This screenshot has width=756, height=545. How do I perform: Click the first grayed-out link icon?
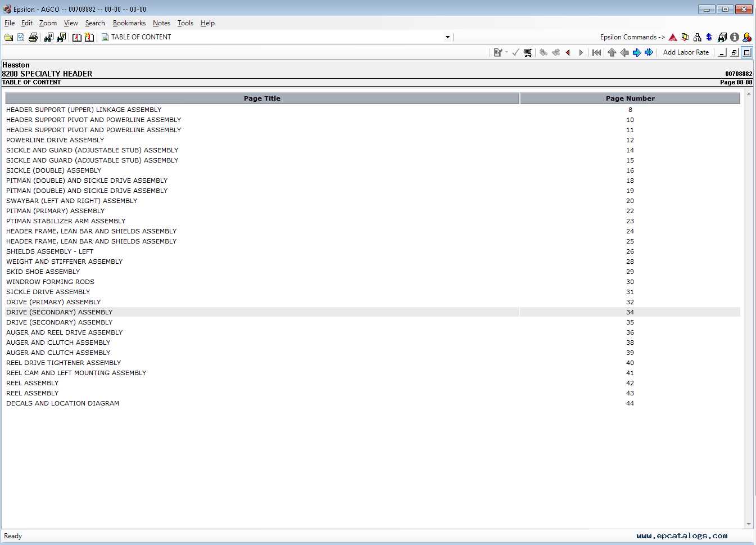(x=544, y=52)
